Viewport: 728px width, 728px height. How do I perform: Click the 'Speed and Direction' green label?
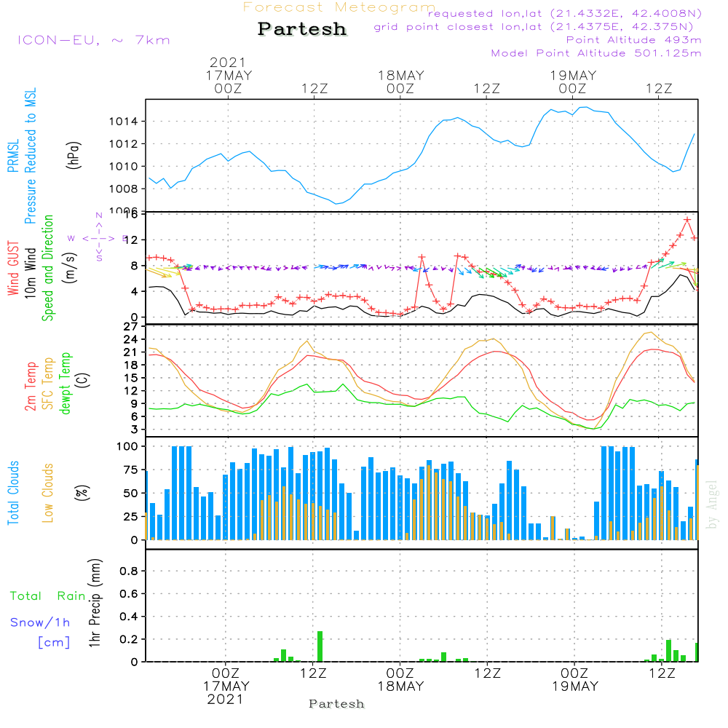pos(48,268)
